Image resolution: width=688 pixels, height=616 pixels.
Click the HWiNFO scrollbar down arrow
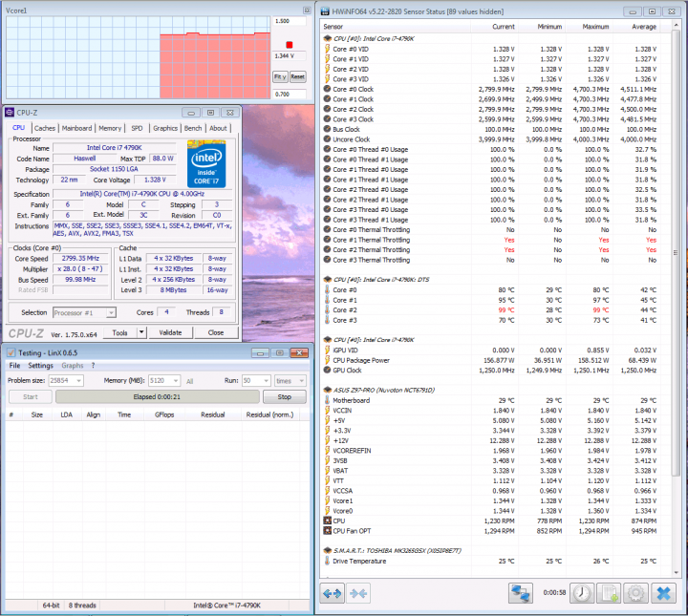pos(676,572)
